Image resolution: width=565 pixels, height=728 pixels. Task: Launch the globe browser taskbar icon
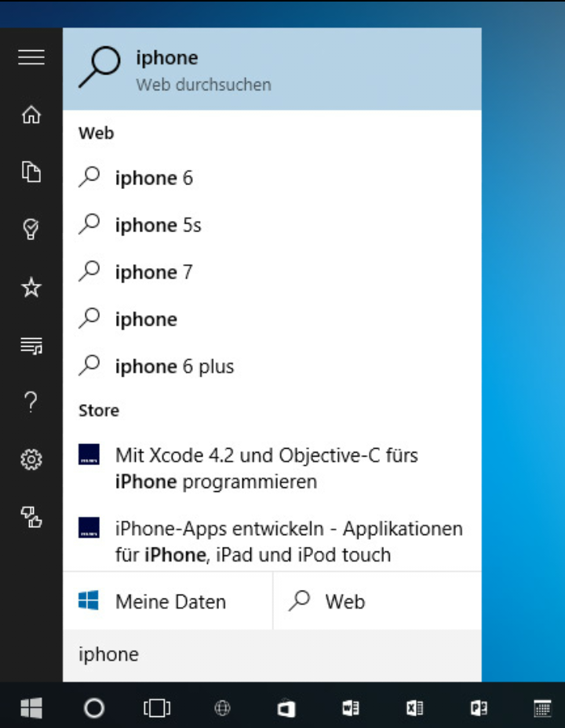click(222, 708)
